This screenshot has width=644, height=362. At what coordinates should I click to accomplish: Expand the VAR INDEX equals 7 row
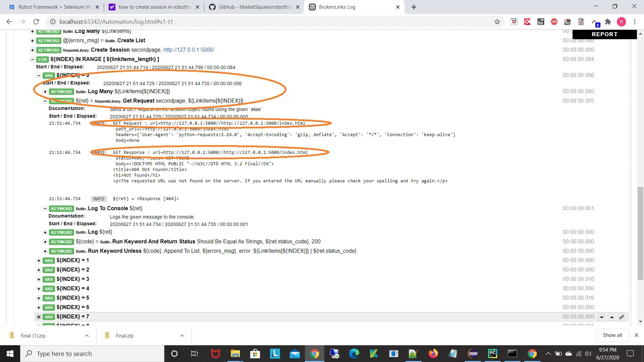pyautogui.click(x=39, y=316)
